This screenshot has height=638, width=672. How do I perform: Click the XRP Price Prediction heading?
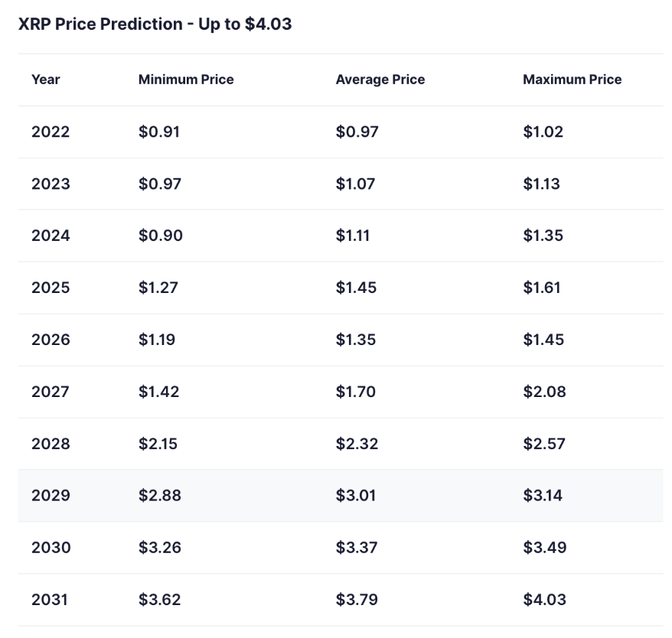[x=155, y=24]
